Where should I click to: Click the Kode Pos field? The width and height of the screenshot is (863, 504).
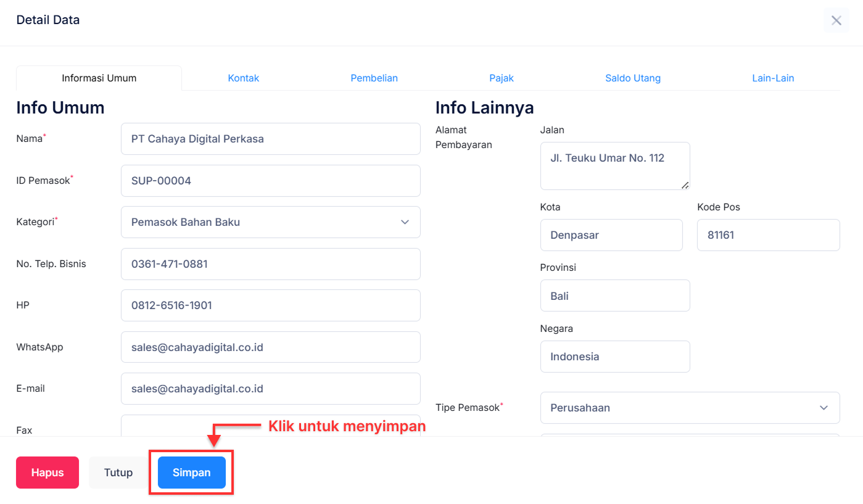coord(768,235)
